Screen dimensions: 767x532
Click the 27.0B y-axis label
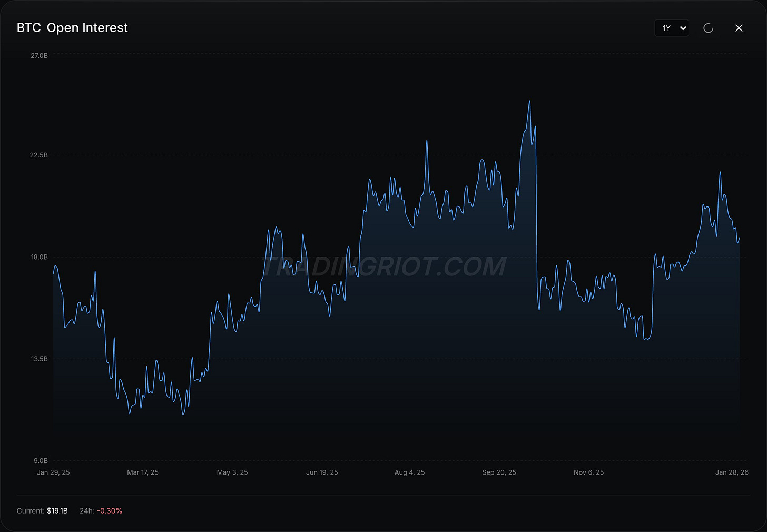[39, 55]
